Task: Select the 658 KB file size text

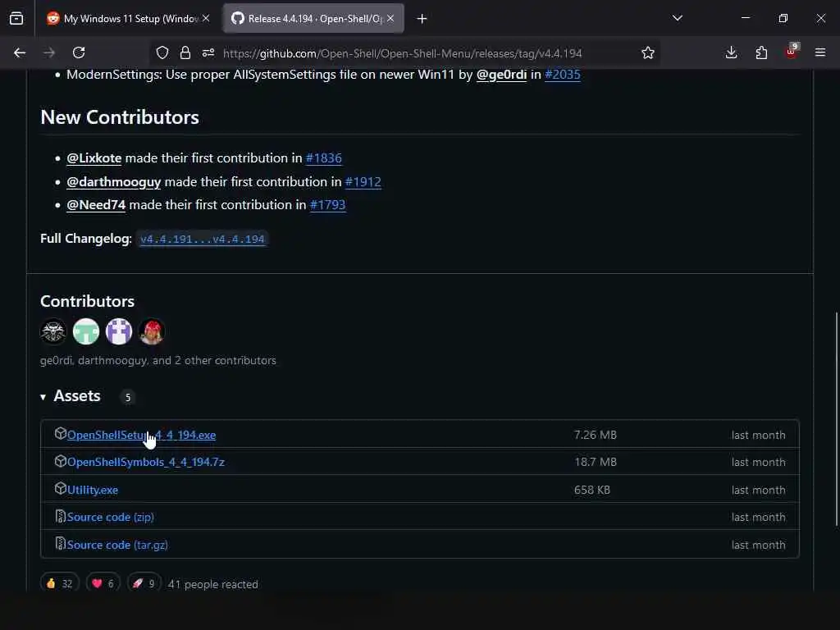Action: click(x=592, y=491)
